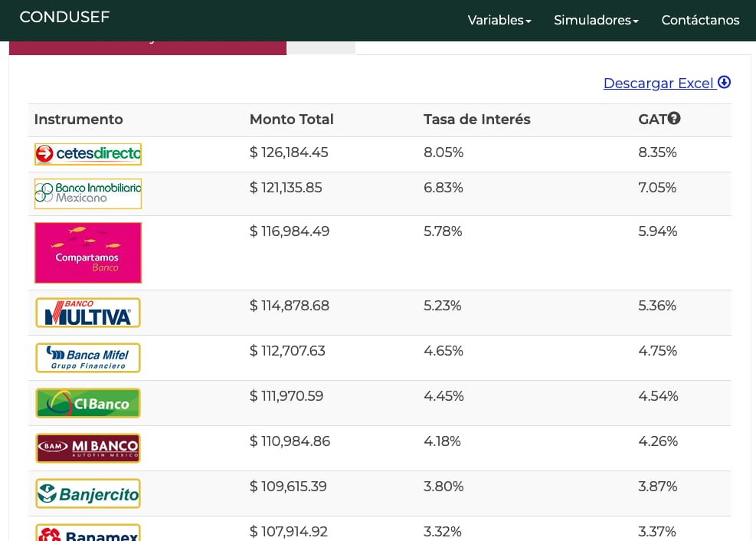Expand the Variables dropdown menu
Image resolution: width=756 pixels, height=541 pixels.
pos(499,21)
